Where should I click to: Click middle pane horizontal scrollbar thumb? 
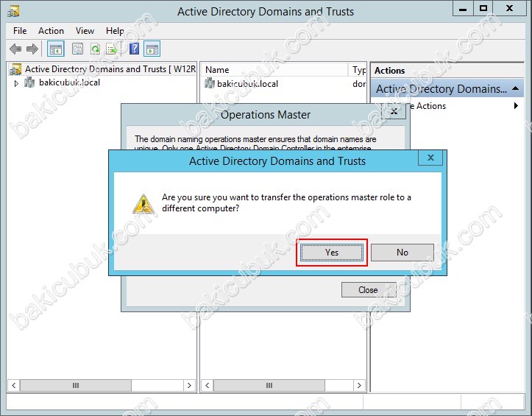tap(269, 385)
